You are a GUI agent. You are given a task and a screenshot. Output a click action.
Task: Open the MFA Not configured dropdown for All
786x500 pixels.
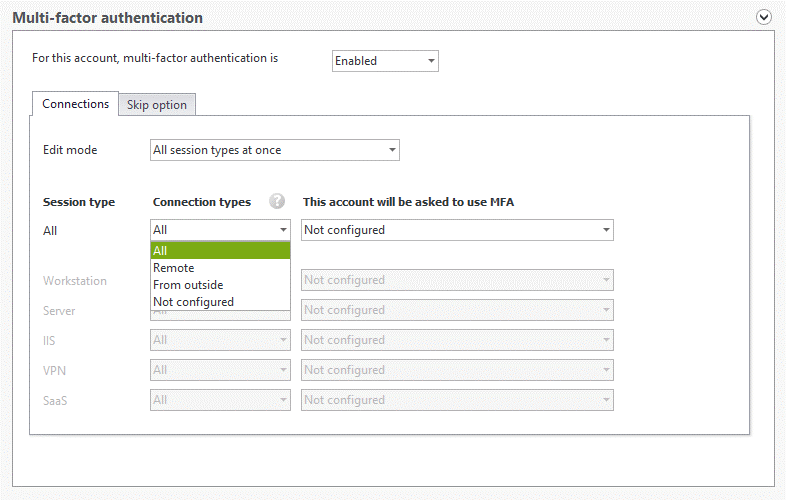457,230
